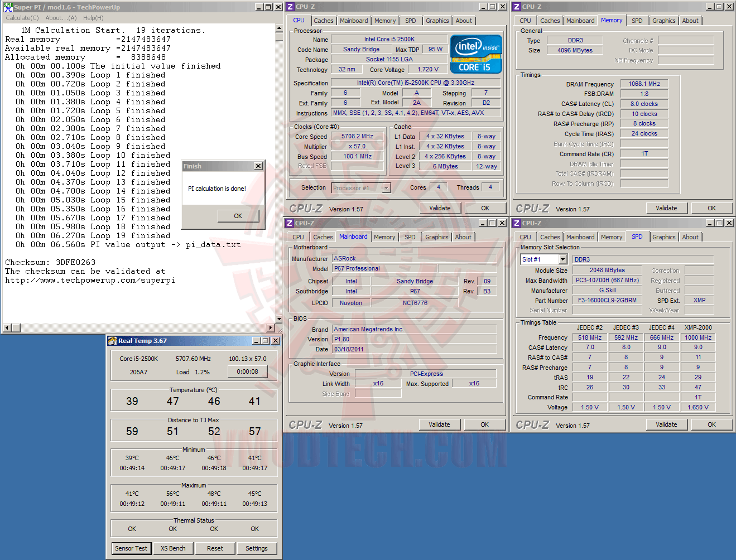Click the motherboard Model 'P67 Professional' field
The width and height of the screenshot is (736, 560).
tap(384, 268)
